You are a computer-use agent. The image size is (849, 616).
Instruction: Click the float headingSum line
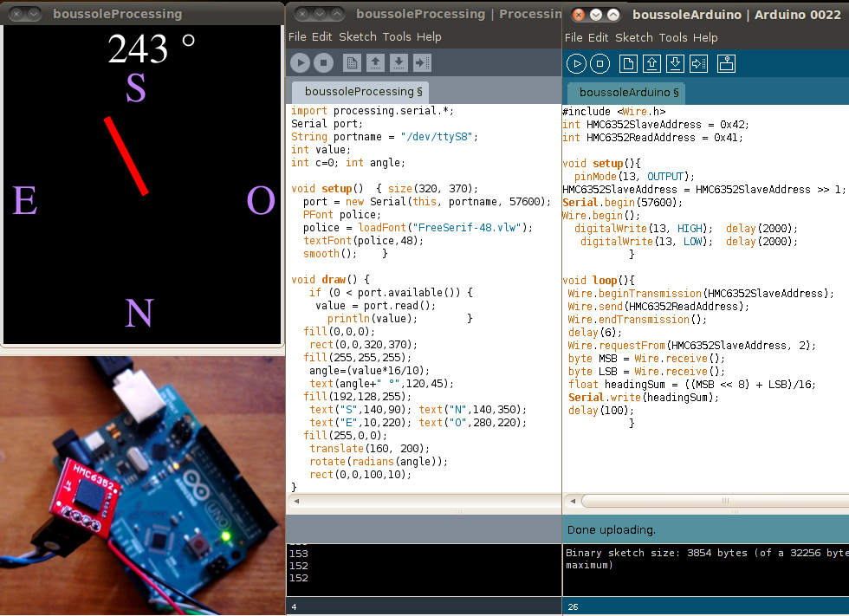[x=692, y=385]
